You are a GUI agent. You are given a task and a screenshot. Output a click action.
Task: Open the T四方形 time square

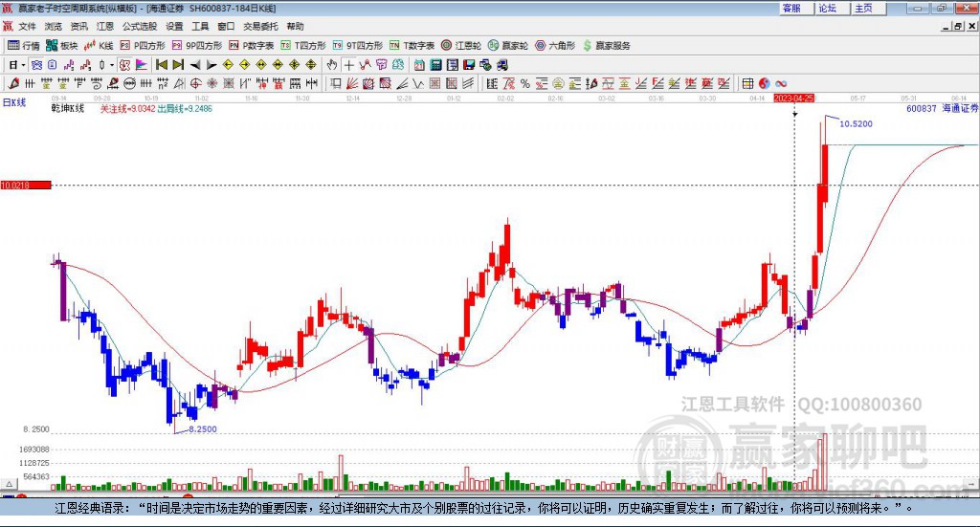303,46
